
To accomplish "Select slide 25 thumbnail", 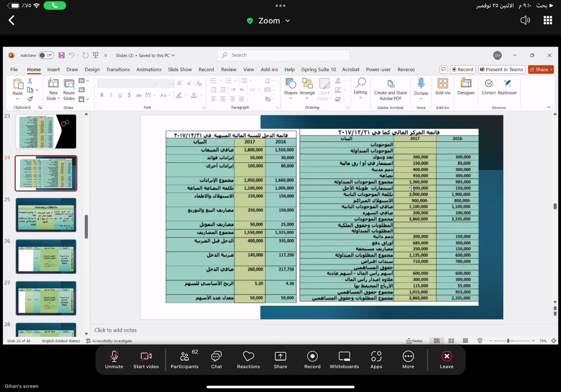I will point(46,215).
